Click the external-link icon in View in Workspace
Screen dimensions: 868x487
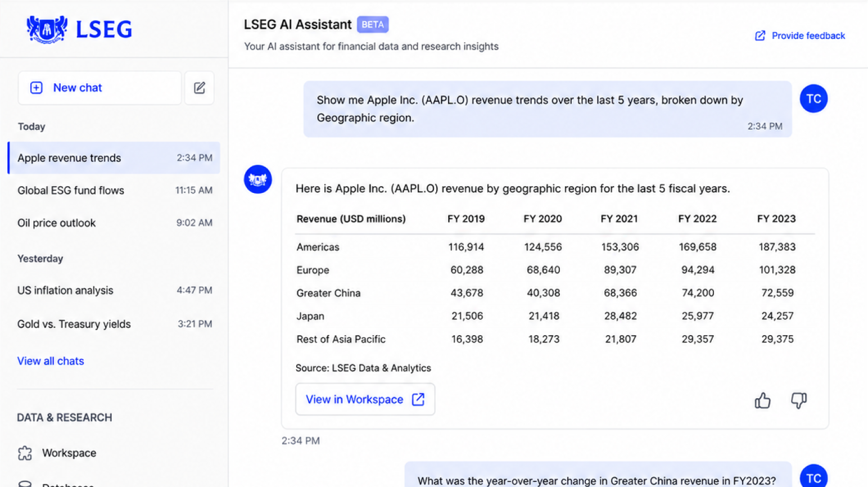click(x=418, y=399)
